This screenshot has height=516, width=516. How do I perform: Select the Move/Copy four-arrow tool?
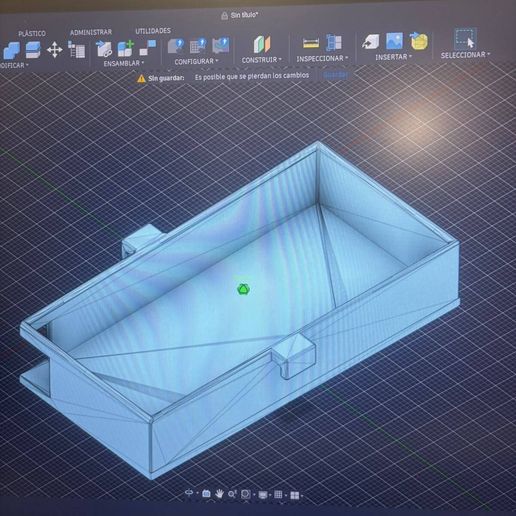coord(55,50)
